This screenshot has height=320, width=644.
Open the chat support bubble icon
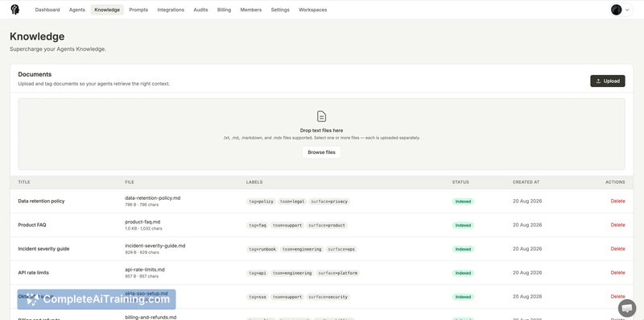(627, 308)
